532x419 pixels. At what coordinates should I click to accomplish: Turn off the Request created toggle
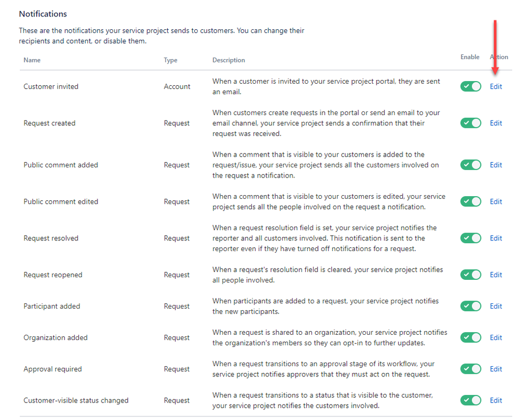click(x=470, y=123)
